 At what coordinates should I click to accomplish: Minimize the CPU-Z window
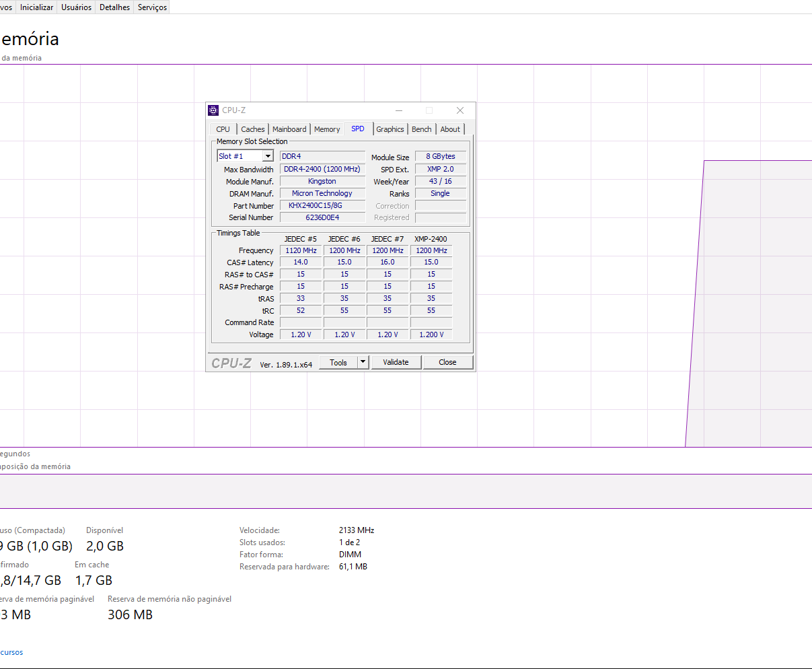[x=399, y=110]
